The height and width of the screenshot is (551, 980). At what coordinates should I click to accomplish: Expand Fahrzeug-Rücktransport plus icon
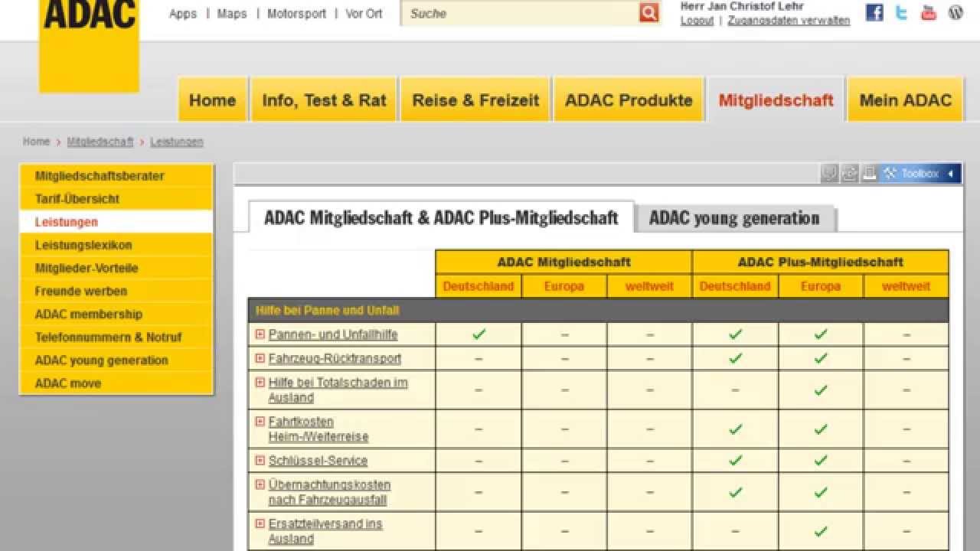260,358
